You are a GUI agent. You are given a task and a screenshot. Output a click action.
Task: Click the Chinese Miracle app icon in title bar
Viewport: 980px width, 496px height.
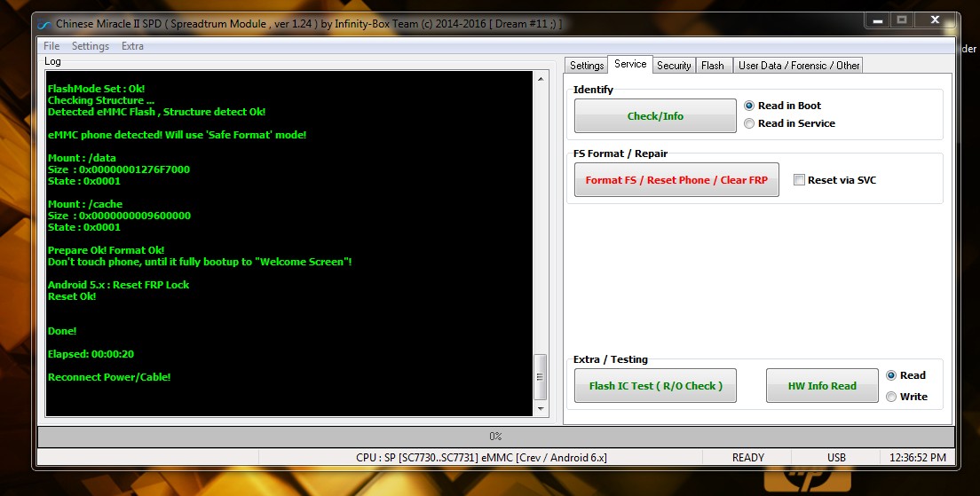43,24
